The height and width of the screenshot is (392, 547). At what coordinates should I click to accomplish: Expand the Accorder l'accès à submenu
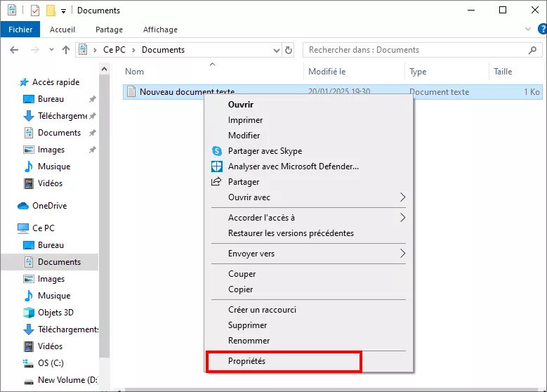(402, 218)
